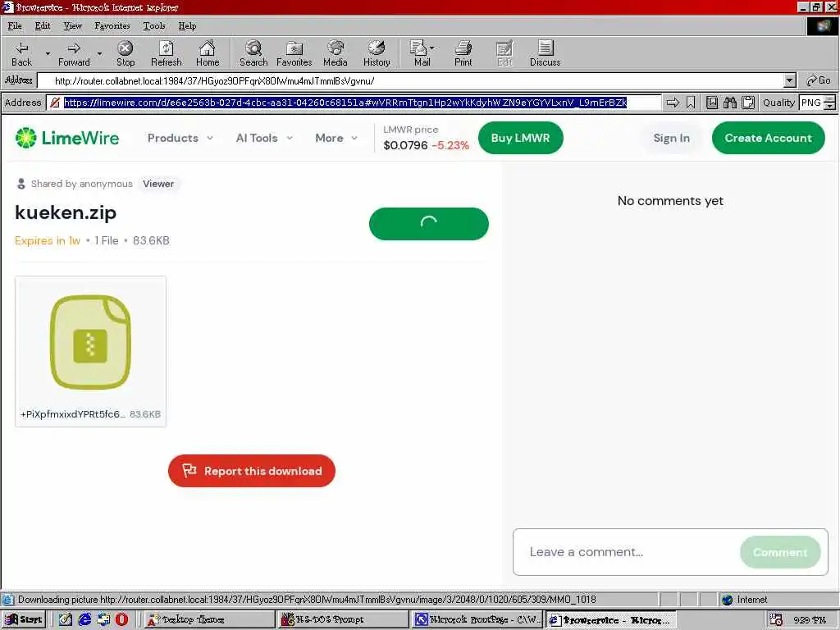Expand the AI Tools menu
The image size is (840, 630).
[265, 138]
